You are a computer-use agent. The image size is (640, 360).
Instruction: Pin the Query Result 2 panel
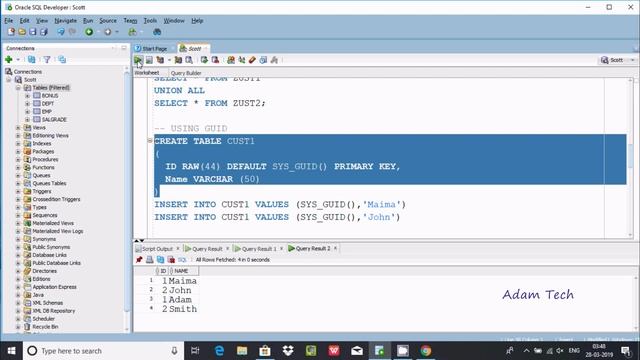[x=139, y=260]
